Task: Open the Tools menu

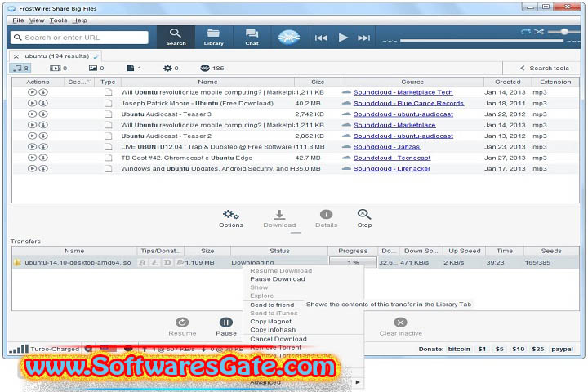Action: click(58, 20)
